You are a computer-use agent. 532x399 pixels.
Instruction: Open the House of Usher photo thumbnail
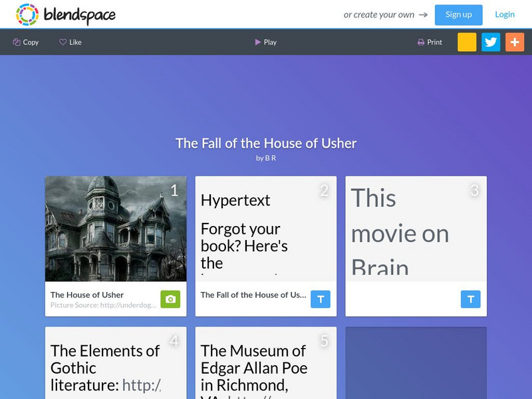tap(116, 229)
